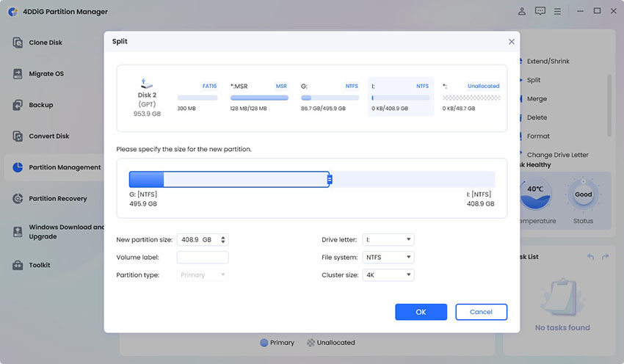Choose Split in the right panel
624x364 pixels.
tap(533, 80)
